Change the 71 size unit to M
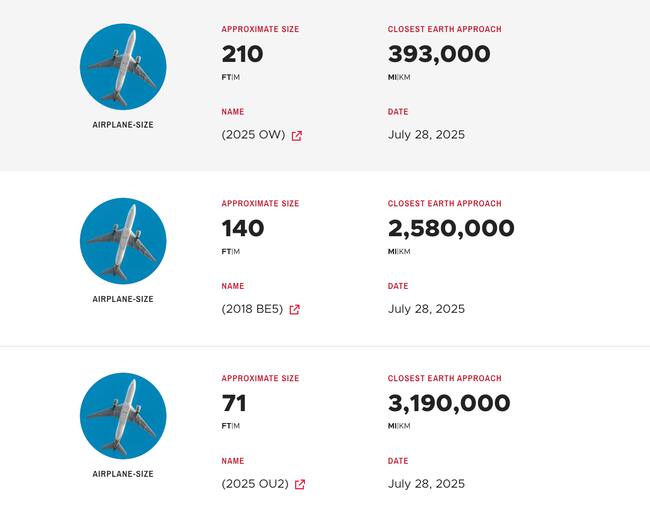The image size is (650, 517). (x=237, y=426)
